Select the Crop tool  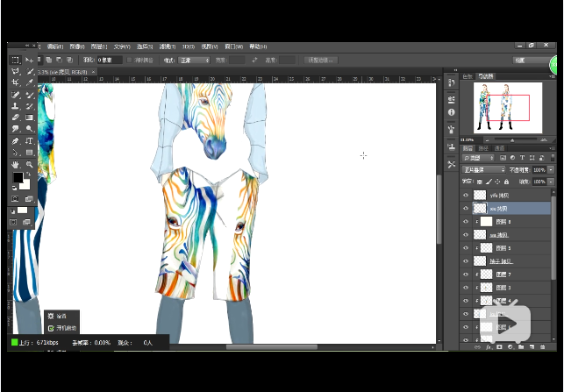pyautogui.click(x=17, y=83)
